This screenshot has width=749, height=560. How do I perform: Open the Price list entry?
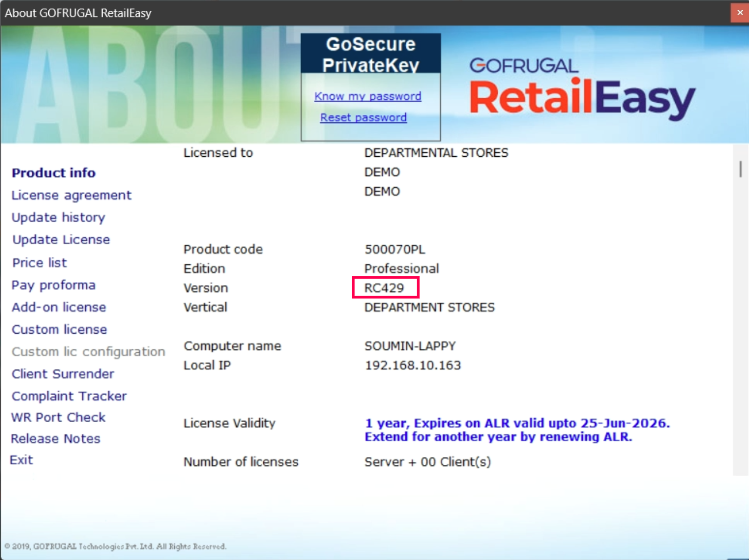[x=39, y=263]
